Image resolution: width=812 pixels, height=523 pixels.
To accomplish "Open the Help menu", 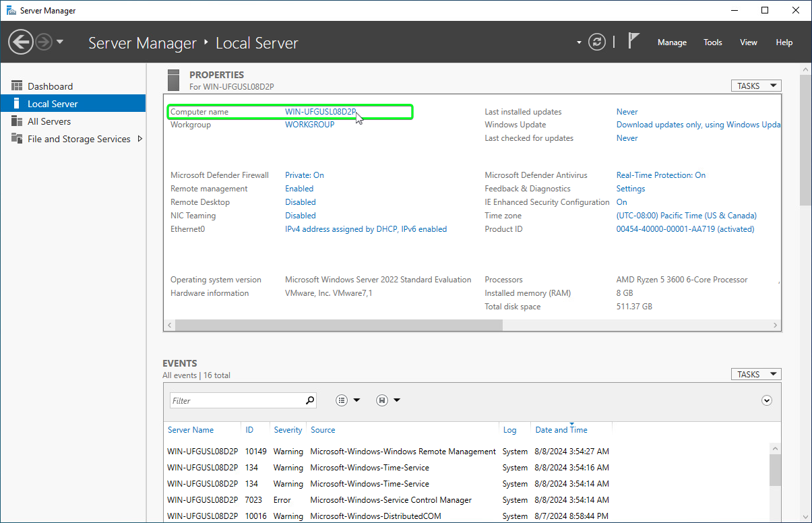I will coord(784,42).
